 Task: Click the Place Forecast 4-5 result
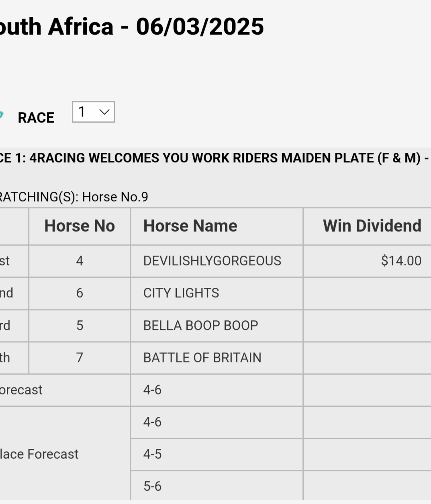(x=152, y=454)
